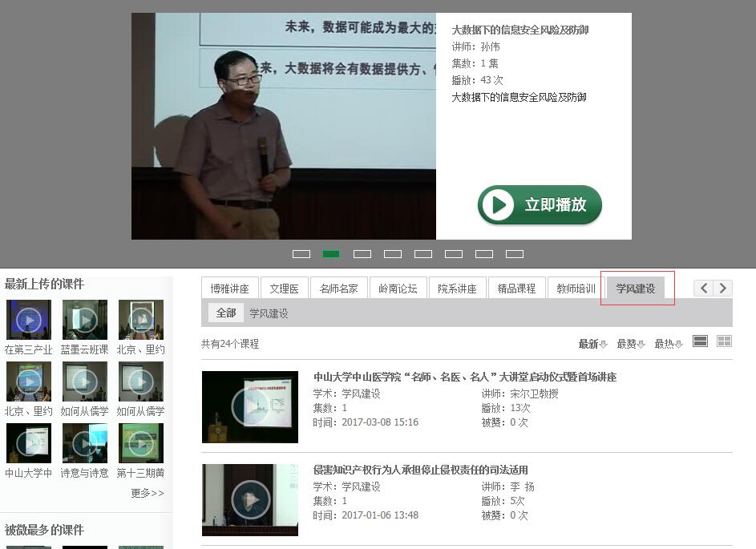Select the last carousel slide indicator
The height and width of the screenshot is (549, 756).
click(x=515, y=254)
